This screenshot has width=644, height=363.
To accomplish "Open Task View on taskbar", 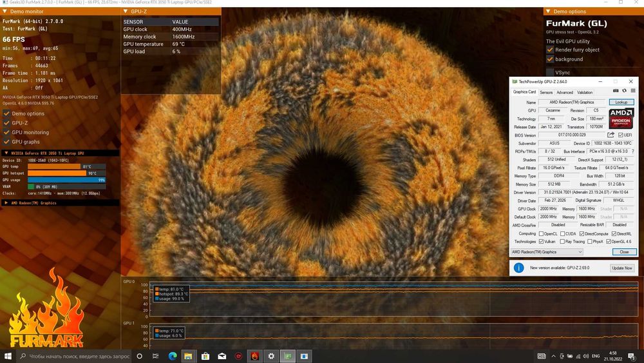I will pos(155,356).
